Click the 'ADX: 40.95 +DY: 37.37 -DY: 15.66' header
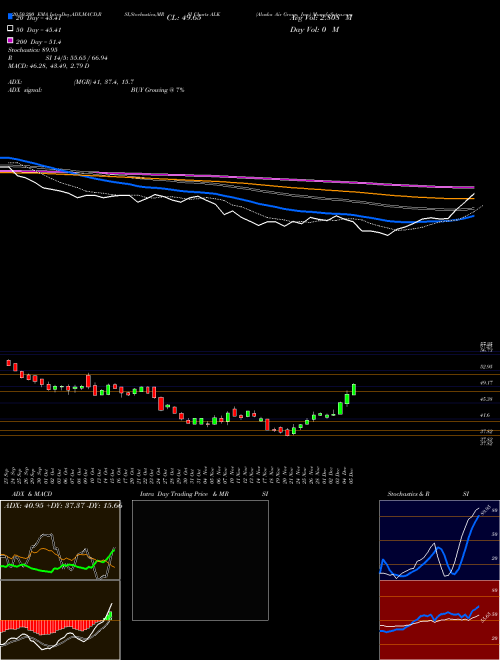Viewport: 500px width, 660px height. click(x=63, y=505)
